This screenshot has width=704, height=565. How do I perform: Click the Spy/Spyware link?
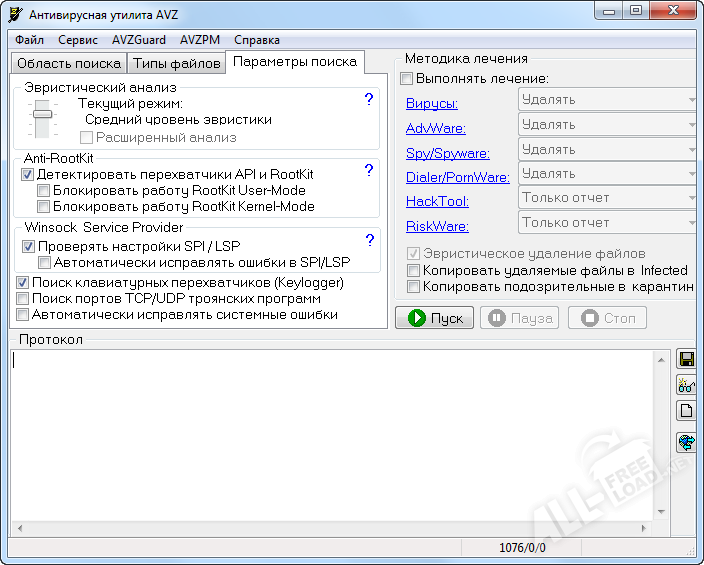(447, 153)
